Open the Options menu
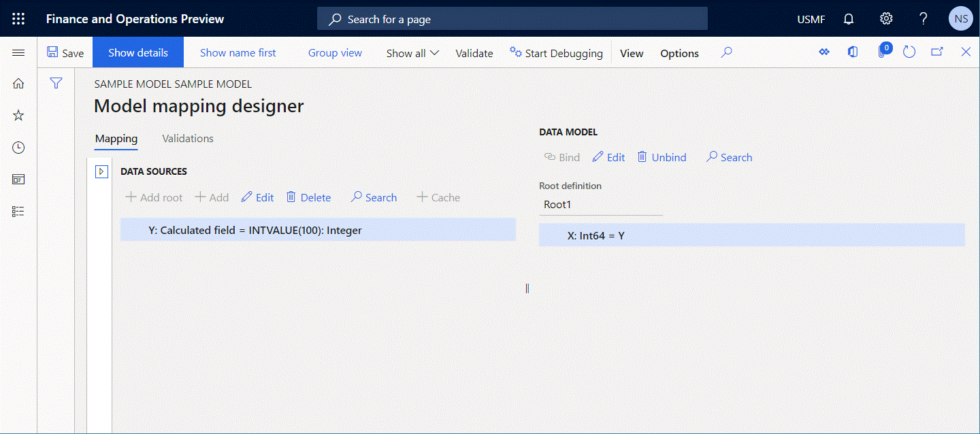This screenshot has height=434, width=980. (679, 52)
